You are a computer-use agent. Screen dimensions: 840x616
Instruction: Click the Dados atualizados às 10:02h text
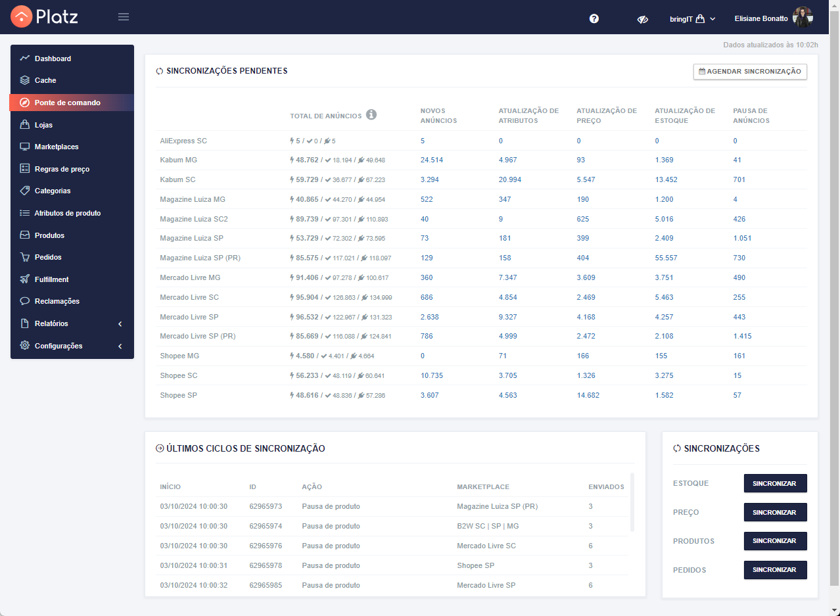coord(770,45)
